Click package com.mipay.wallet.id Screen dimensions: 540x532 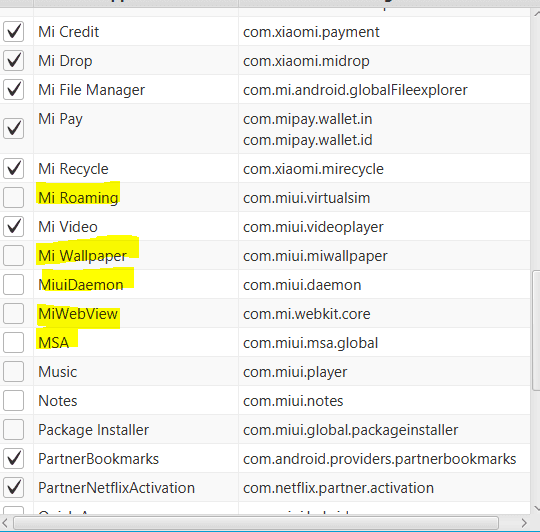click(x=308, y=140)
